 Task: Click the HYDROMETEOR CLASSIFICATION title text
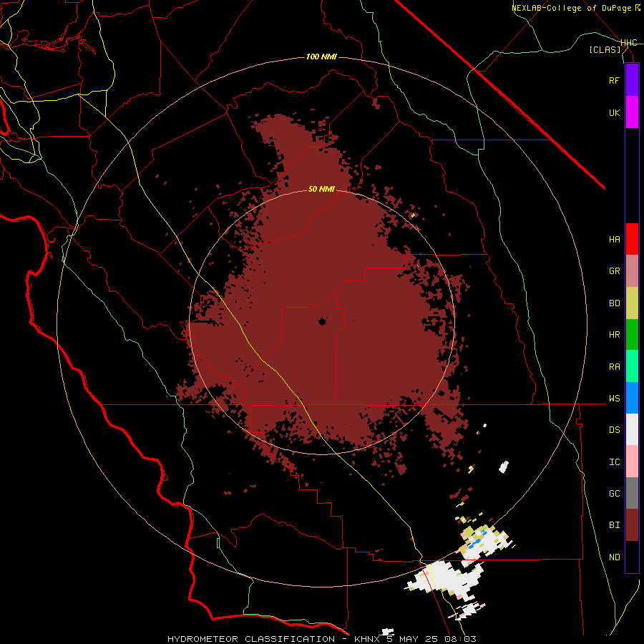(x=251, y=639)
